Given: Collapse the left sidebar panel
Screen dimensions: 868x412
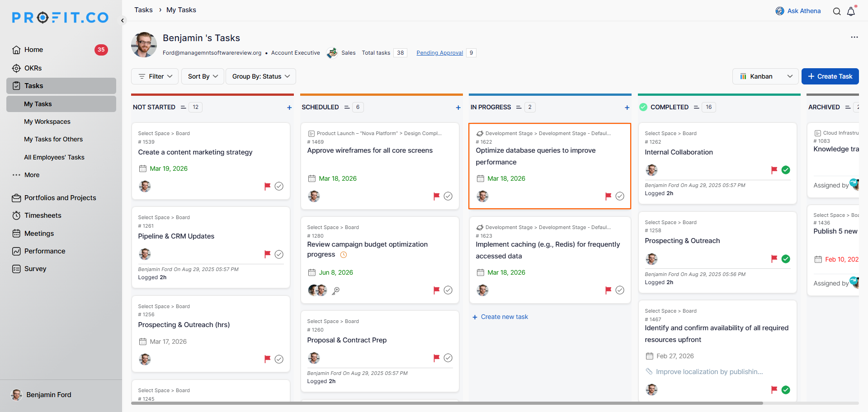Looking at the screenshot, I should point(123,20).
